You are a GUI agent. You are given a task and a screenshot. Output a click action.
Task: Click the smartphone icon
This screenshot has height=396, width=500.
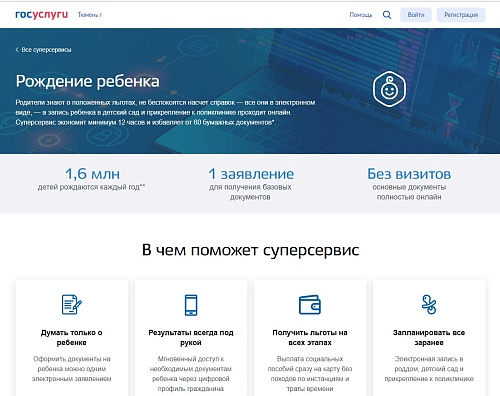[191, 305]
